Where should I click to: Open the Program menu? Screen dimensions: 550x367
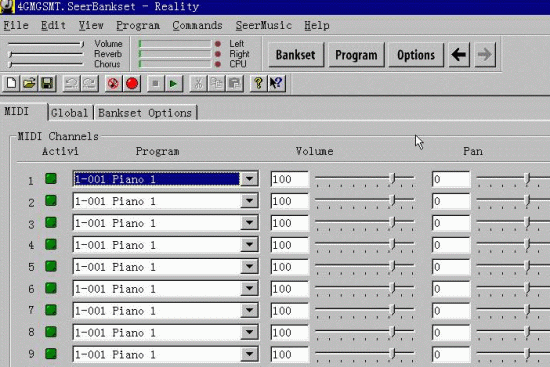pyautogui.click(x=138, y=25)
